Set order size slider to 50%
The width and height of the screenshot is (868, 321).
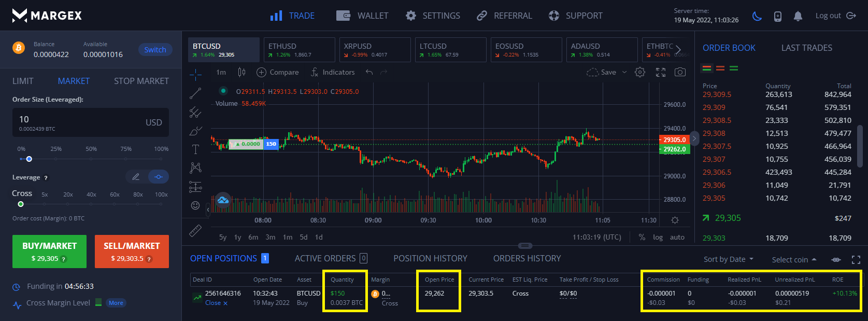(x=91, y=159)
